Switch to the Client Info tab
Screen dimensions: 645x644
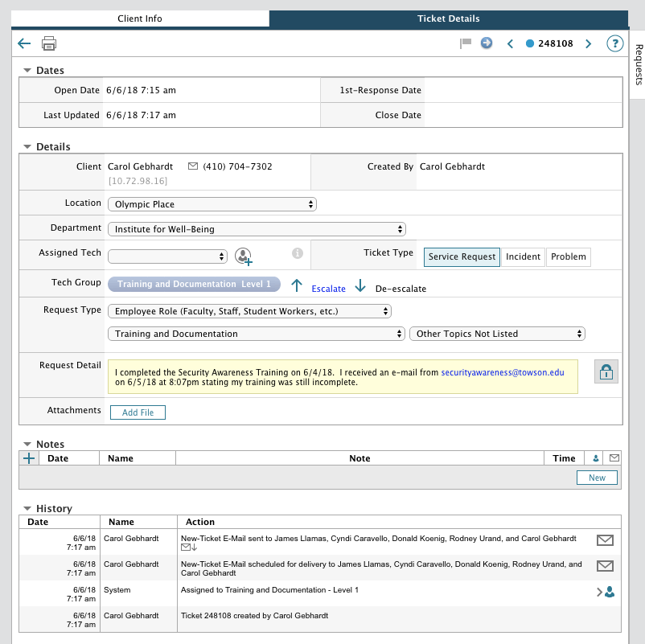click(140, 18)
